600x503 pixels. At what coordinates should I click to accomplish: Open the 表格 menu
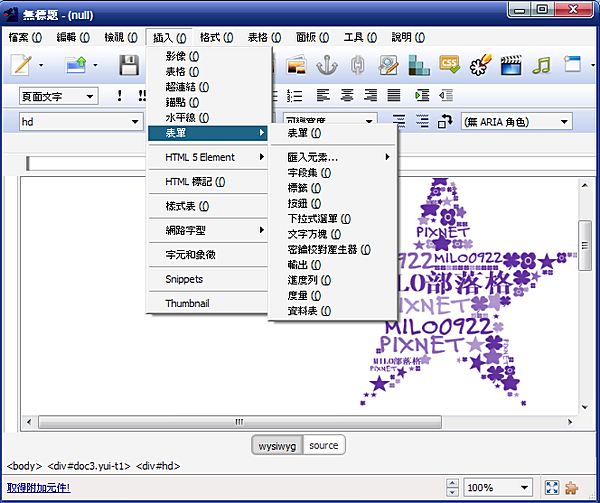point(264,37)
